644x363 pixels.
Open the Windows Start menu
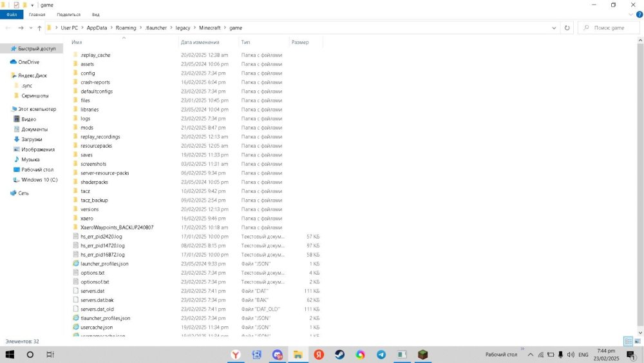coord(10,355)
